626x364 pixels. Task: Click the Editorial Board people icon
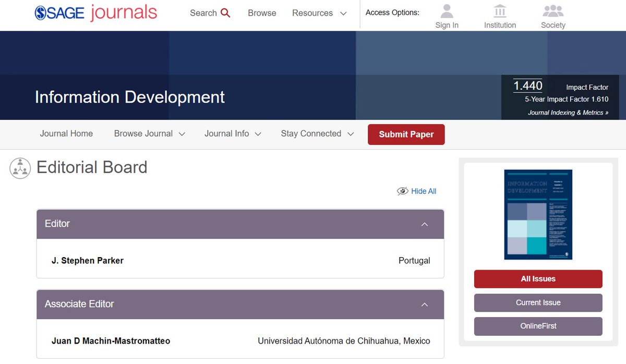point(20,168)
